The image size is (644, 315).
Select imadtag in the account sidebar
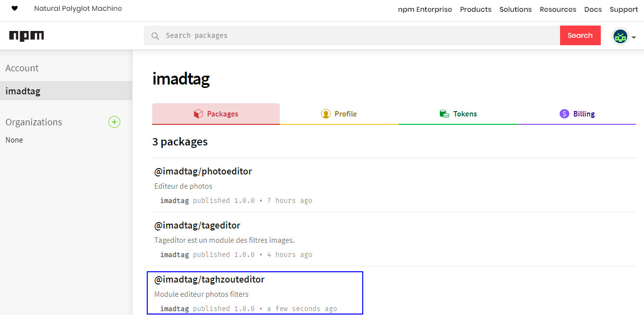[66, 91]
